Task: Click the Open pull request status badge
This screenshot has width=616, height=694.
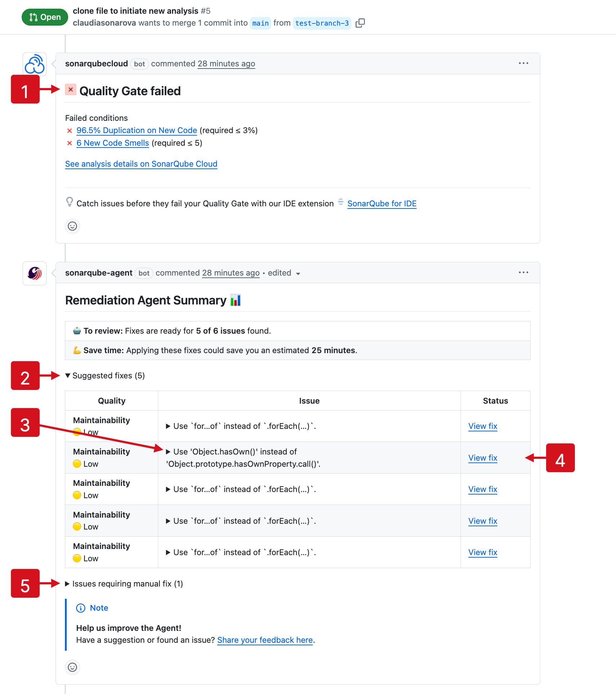Action: [44, 17]
